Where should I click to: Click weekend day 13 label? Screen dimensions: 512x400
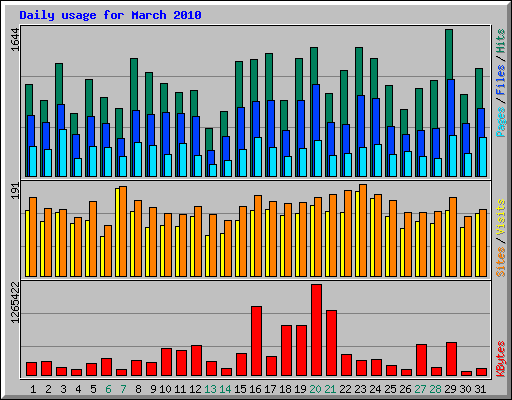(x=210, y=389)
